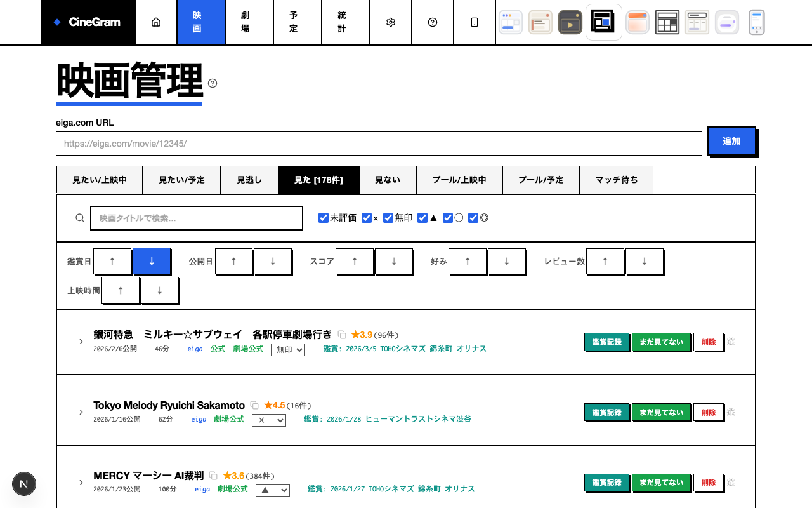812x508 pixels.
Task: Open settings via the gear icon
Action: [x=391, y=22]
